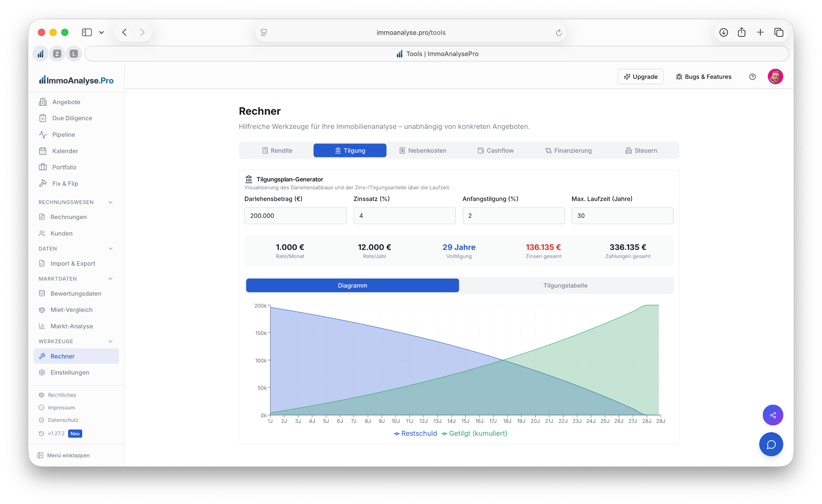Click the blue share floating button
822x504 pixels.
point(772,415)
